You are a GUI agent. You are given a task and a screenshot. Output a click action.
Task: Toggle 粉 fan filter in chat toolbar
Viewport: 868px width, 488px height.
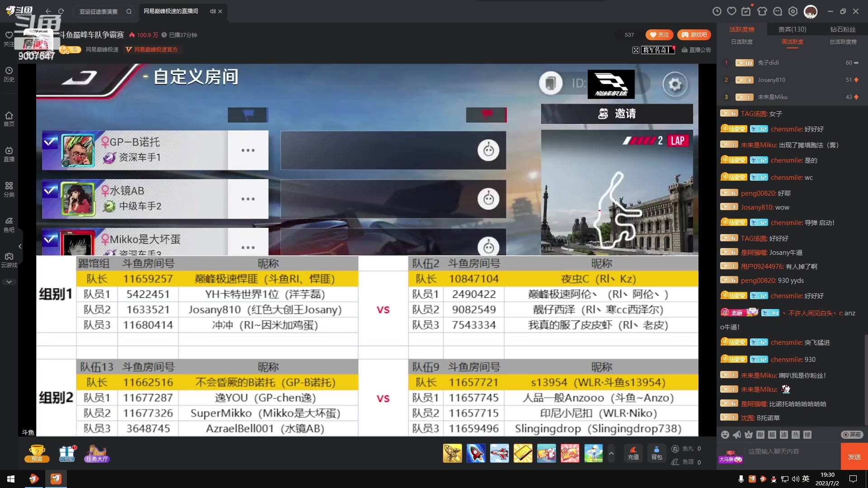pos(760,434)
